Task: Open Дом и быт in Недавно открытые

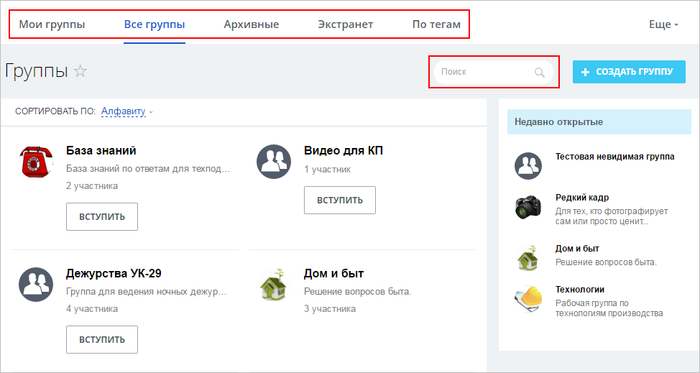Action: point(577,249)
